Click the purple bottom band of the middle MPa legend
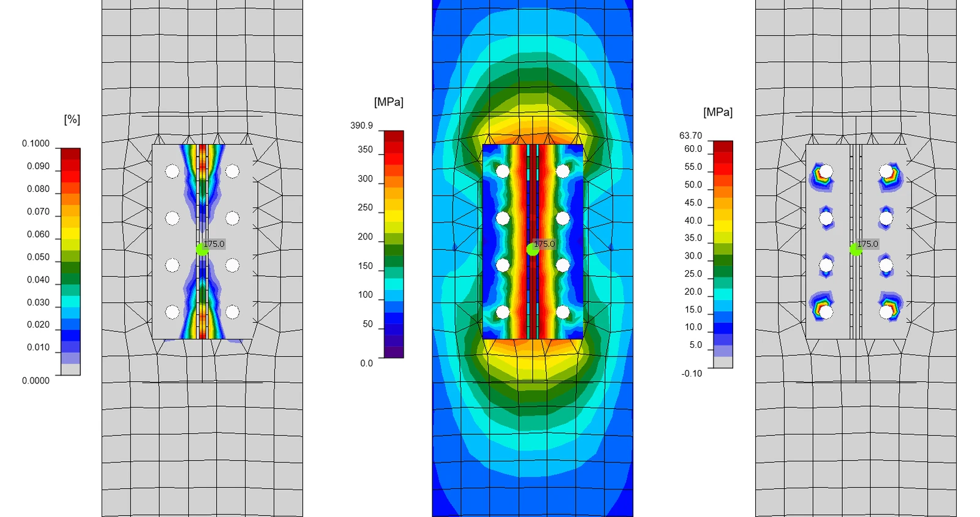 coord(394,352)
